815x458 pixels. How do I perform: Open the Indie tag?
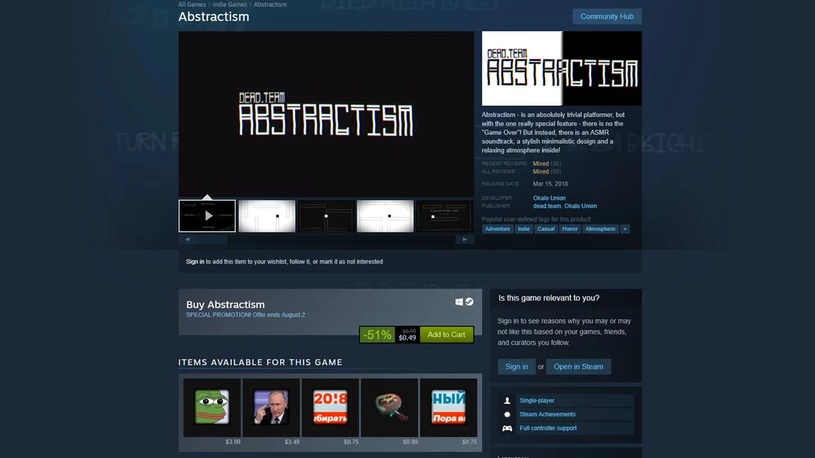tap(523, 229)
